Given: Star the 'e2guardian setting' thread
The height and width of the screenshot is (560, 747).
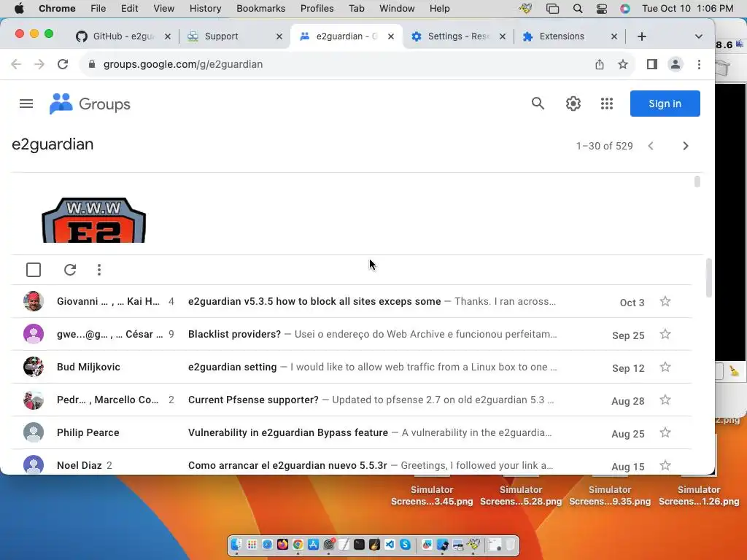Looking at the screenshot, I should [665, 367].
